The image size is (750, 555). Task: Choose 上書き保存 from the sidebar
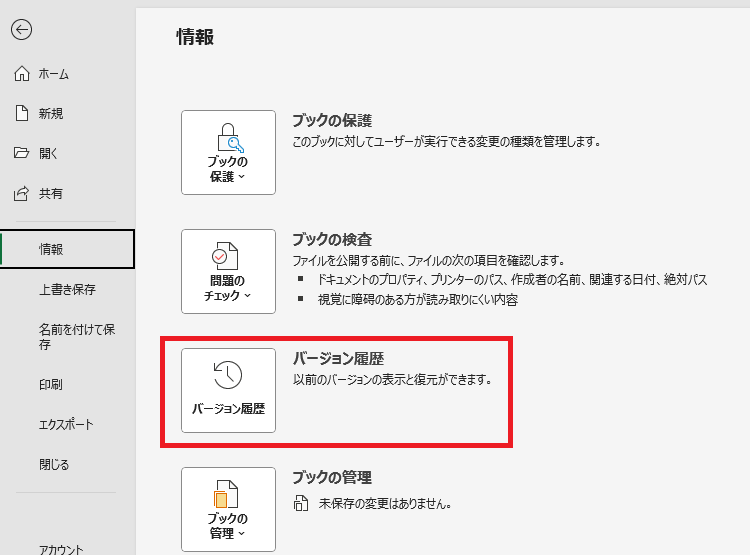click(67, 290)
